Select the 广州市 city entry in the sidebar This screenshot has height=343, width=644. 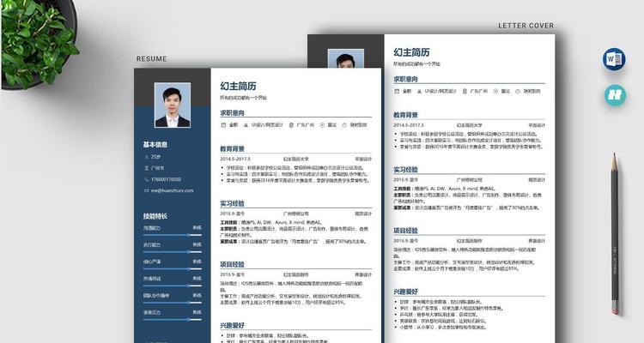(158, 168)
